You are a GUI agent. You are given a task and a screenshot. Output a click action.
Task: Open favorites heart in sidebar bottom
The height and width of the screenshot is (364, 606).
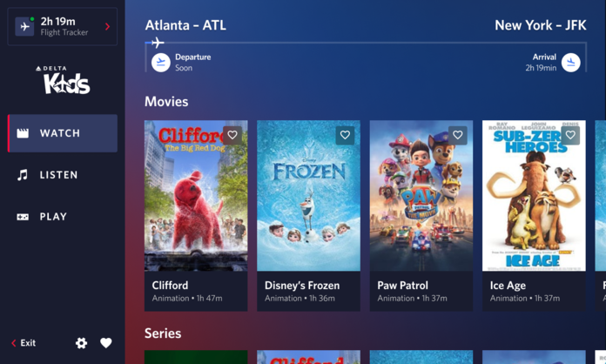[106, 343]
